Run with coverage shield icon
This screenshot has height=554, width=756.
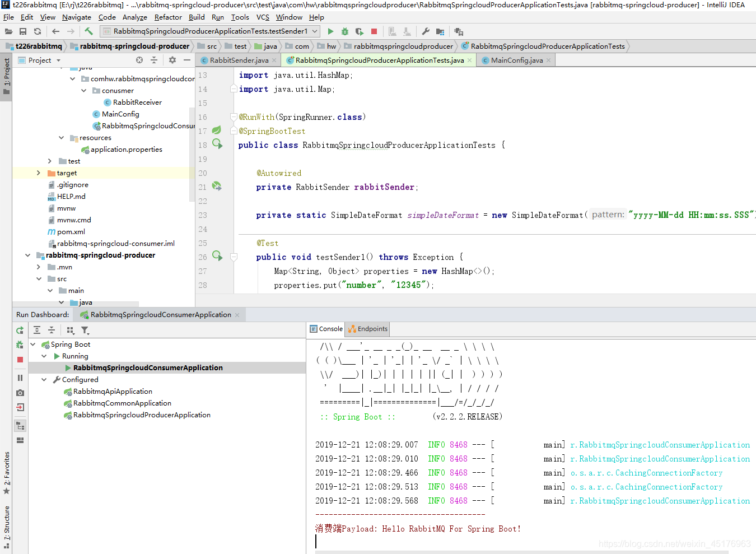(360, 31)
